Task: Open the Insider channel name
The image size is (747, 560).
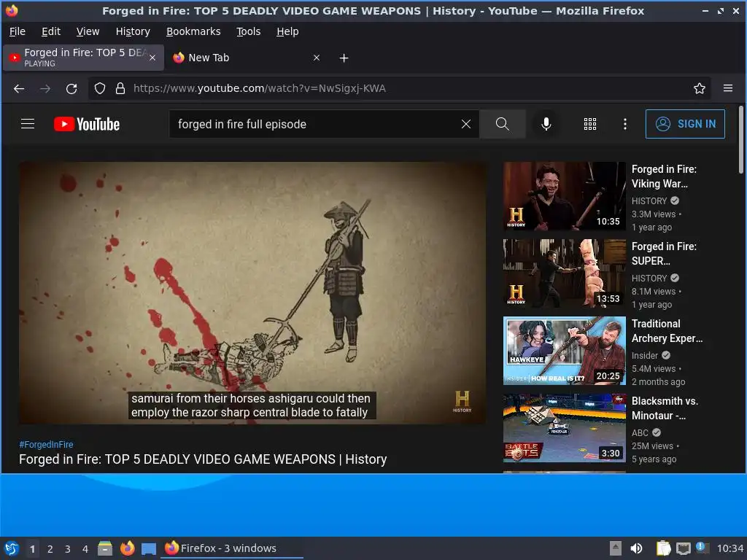Action: pyautogui.click(x=645, y=355)
